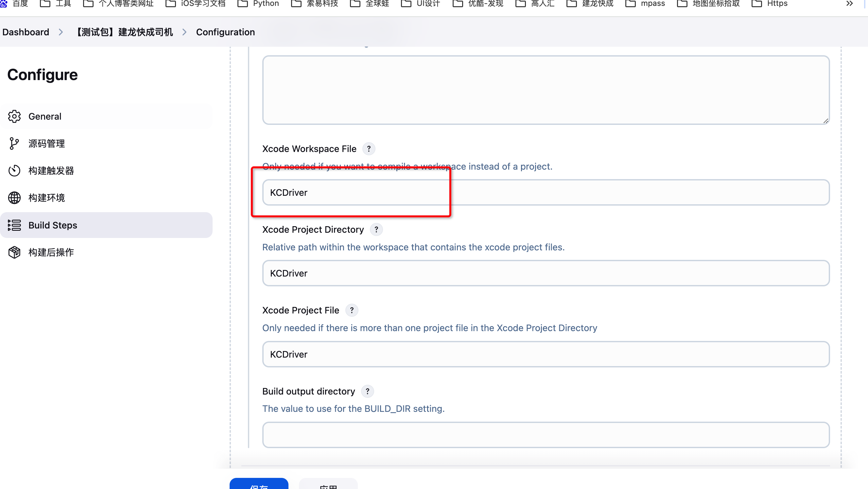Select 构建后操作 in the sidebar

click(107, 252)
